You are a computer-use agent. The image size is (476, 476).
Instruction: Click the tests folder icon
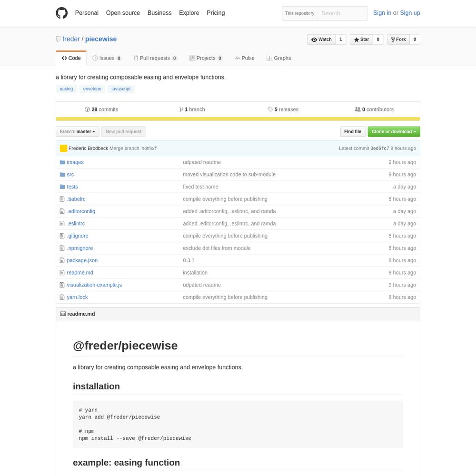(62, 187)
